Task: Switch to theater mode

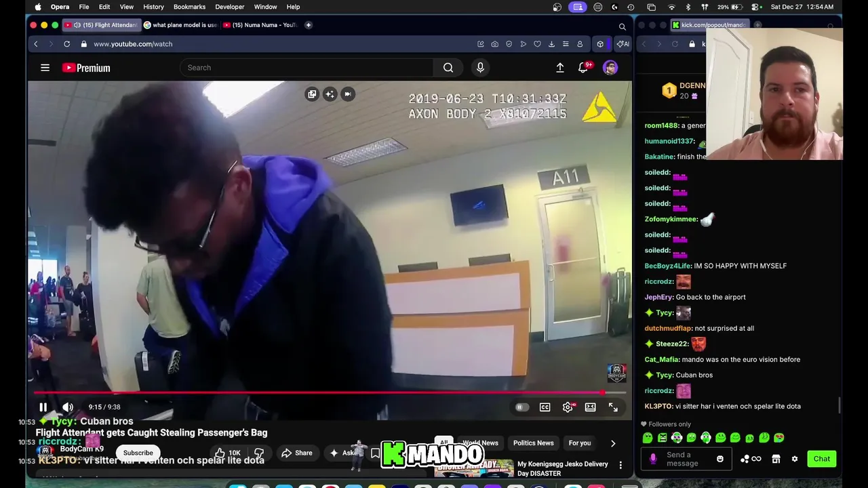Action: pyautogui.click(x=591, y=407)
